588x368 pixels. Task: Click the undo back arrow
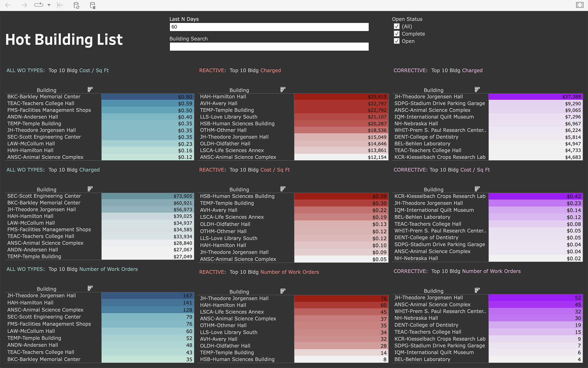(8, 5)
